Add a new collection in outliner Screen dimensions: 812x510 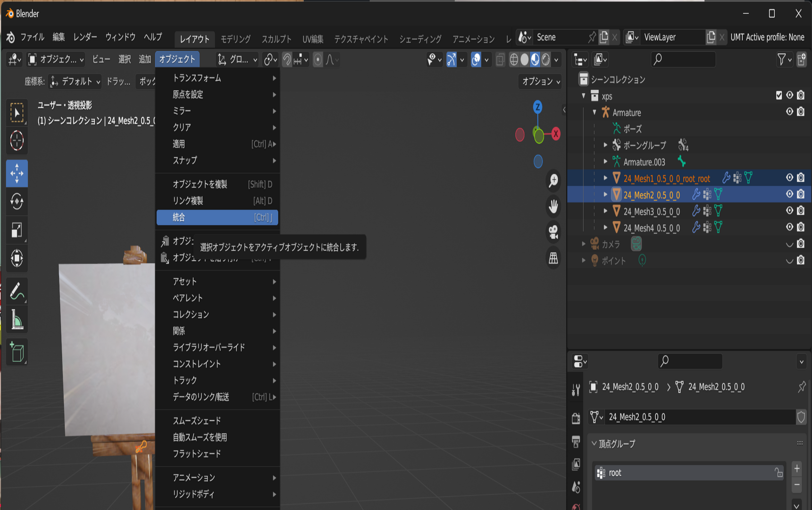coord(802,59)
